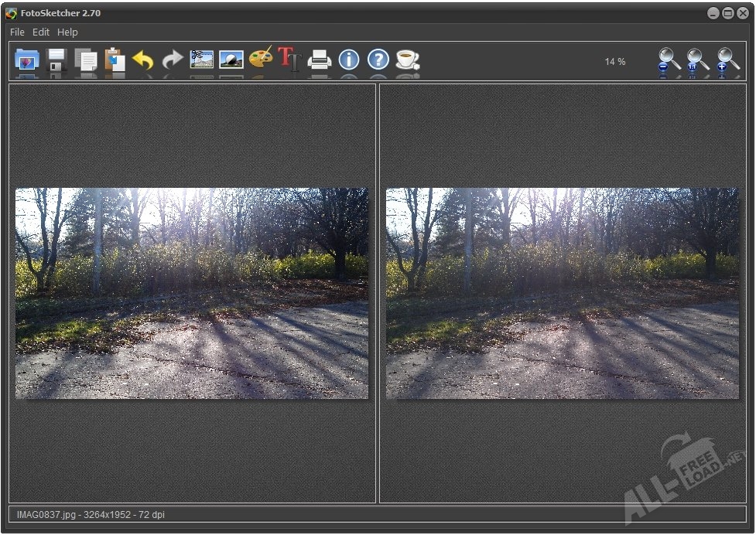Save the image using the floppy disk icon

tap(56, 60)
